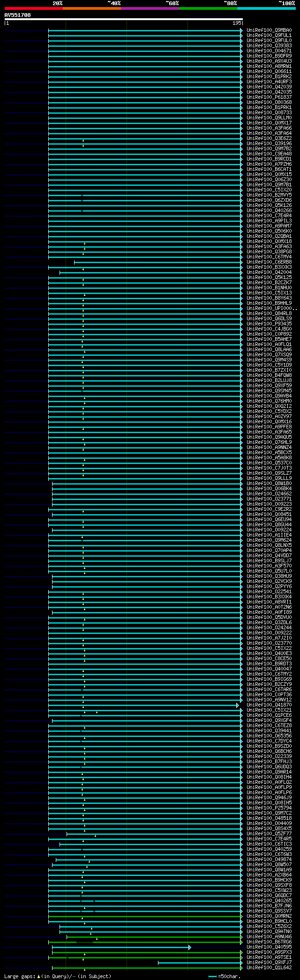This screenshot has height=980, width=300.
Task: Click the red ~20% identity legend bar
Action: click(x=34, y=8)
